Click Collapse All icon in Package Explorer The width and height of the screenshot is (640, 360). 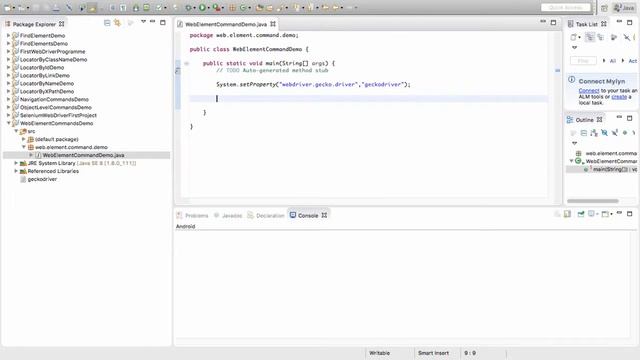pyautogui.click(x=107, y=23)
